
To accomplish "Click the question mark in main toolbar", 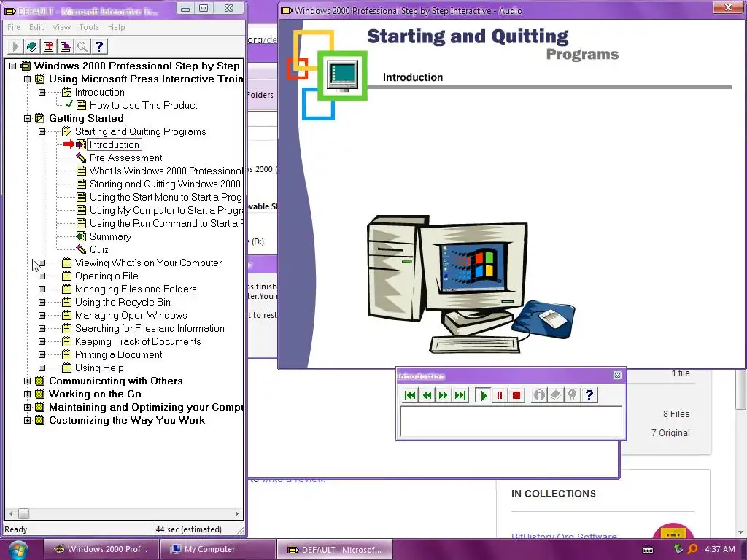I will coord(99,46).
